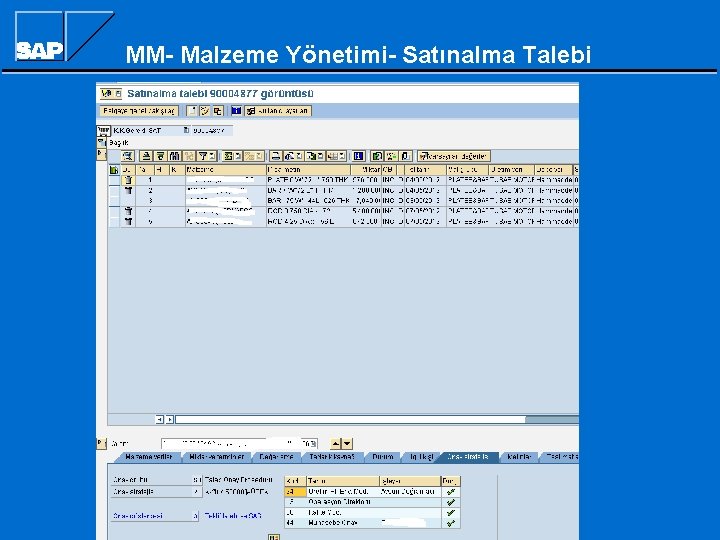The height and width of the screenshot is (540, 720).
Task: Click Belgeye genel bakış aç button
Action: coord(139,111)
